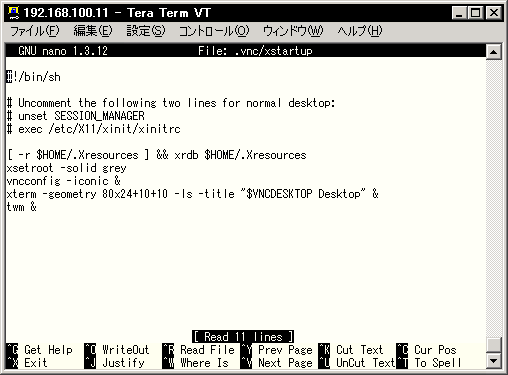Click the '^V Next Page' shortcut

tap(277, 363)
